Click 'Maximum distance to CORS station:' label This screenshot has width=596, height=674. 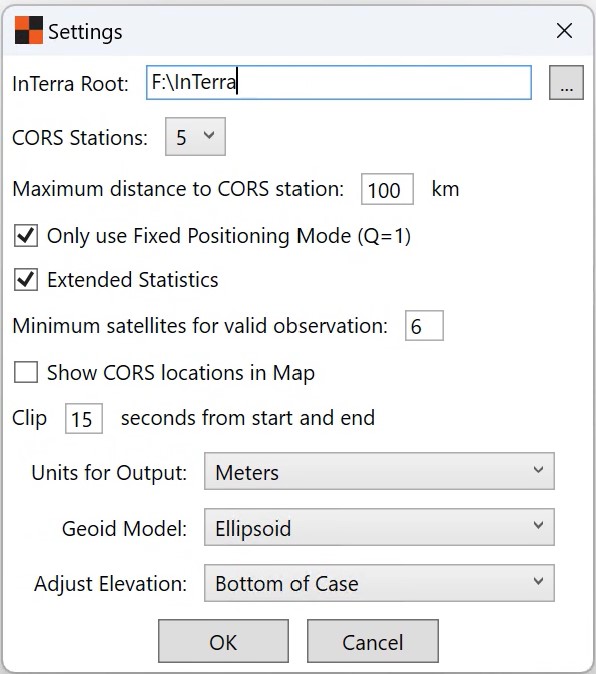pyautogui.click(x=178, y=189)
